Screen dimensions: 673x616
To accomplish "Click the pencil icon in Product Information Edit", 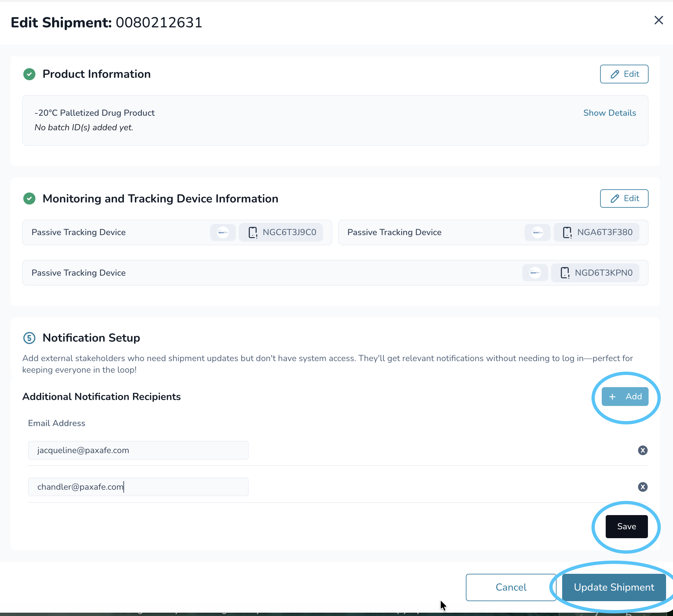I will (615, 74).
